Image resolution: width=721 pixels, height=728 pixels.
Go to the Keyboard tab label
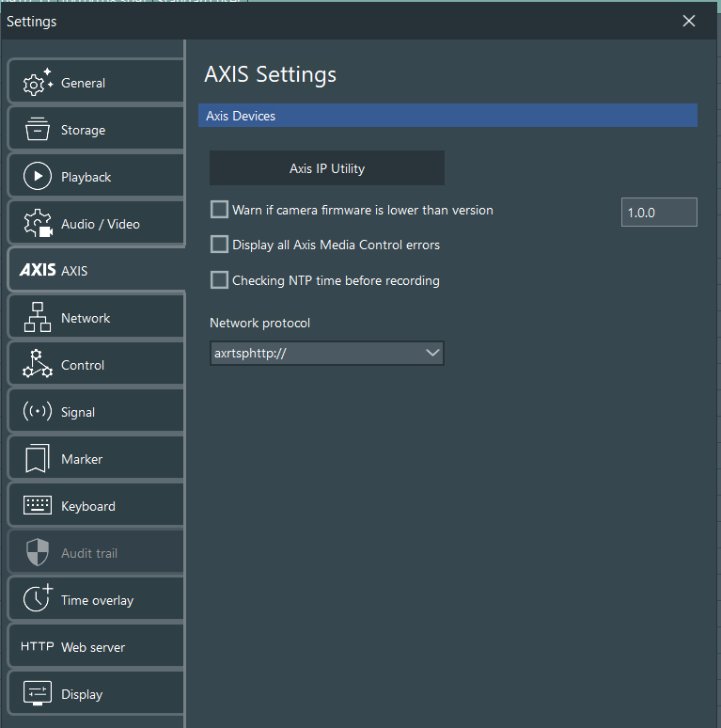tap(88, 506)
